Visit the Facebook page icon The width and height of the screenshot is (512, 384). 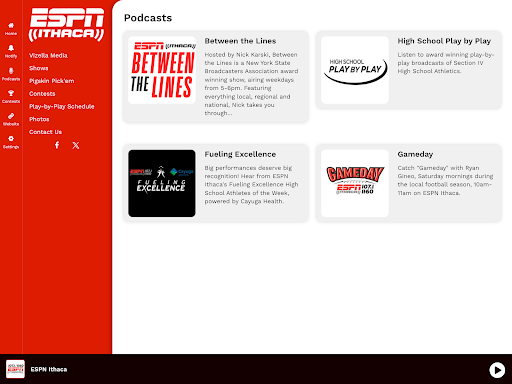[57, 145]
